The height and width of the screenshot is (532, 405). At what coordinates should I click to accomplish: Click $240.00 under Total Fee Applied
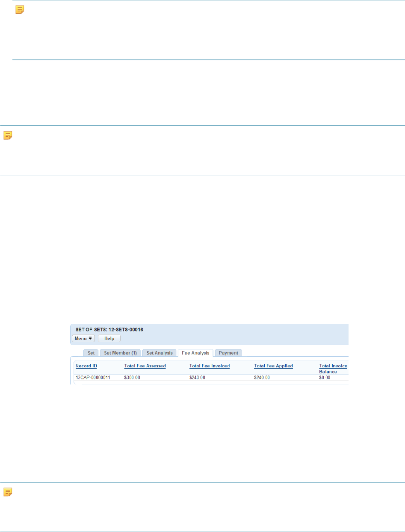[262, 378]
